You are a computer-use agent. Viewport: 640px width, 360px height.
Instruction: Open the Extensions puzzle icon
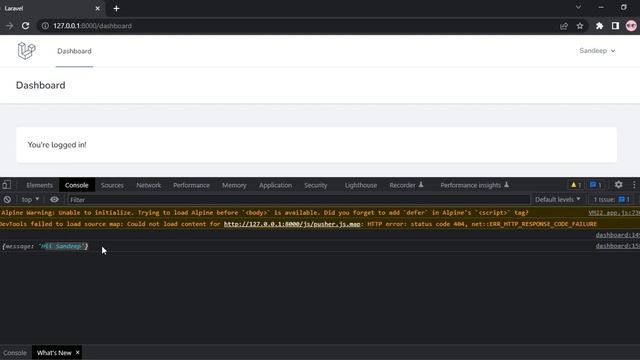click(x=599, y=26)
